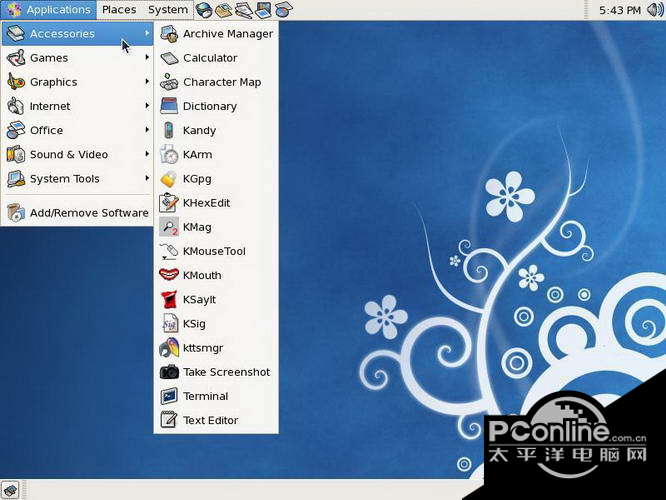Expand the System Tools submenu arrow
666x500 pixels.
(x=147, y=178)
